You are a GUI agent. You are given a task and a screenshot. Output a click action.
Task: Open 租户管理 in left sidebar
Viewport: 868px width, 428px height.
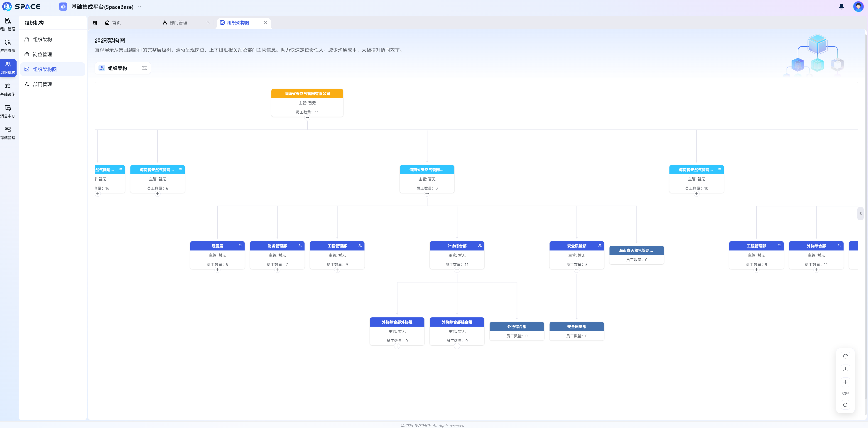point(8,24)
